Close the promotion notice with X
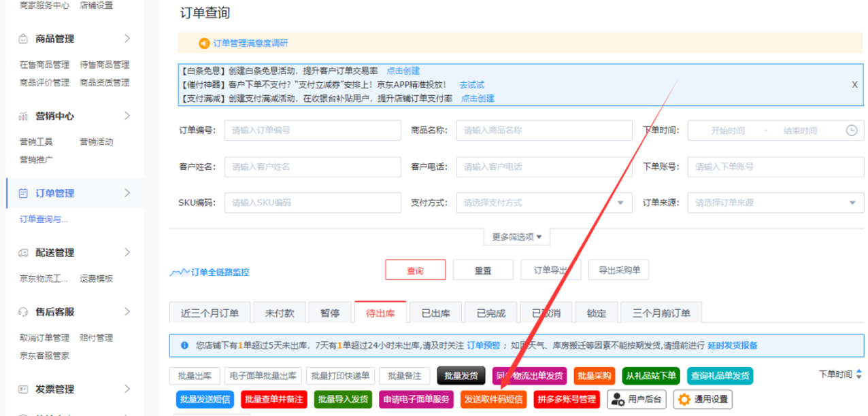This screenshot has width=868, height=416. coord(855,85)
